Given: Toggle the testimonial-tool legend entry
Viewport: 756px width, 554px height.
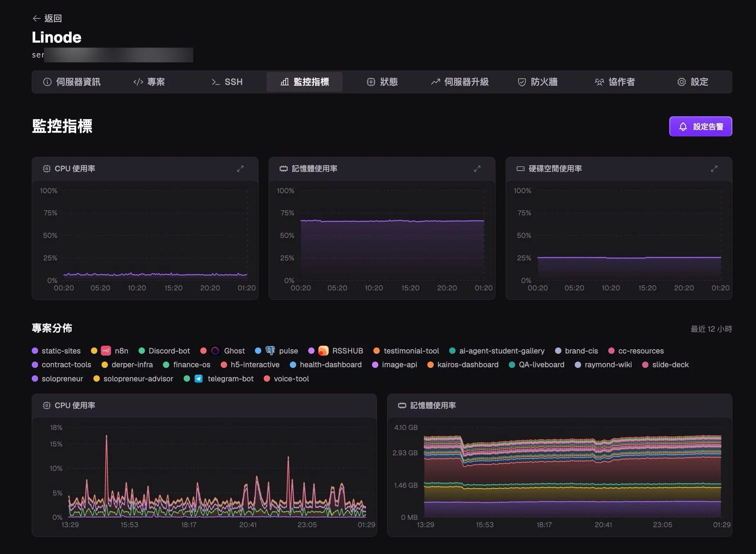Looking at the screenshot, I should point(406,351).
